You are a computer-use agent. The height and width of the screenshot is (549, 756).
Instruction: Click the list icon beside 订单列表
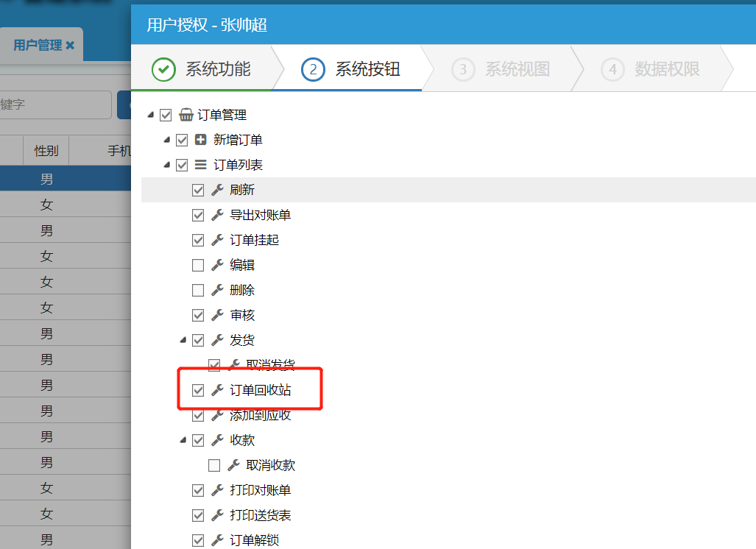(201, 165)
